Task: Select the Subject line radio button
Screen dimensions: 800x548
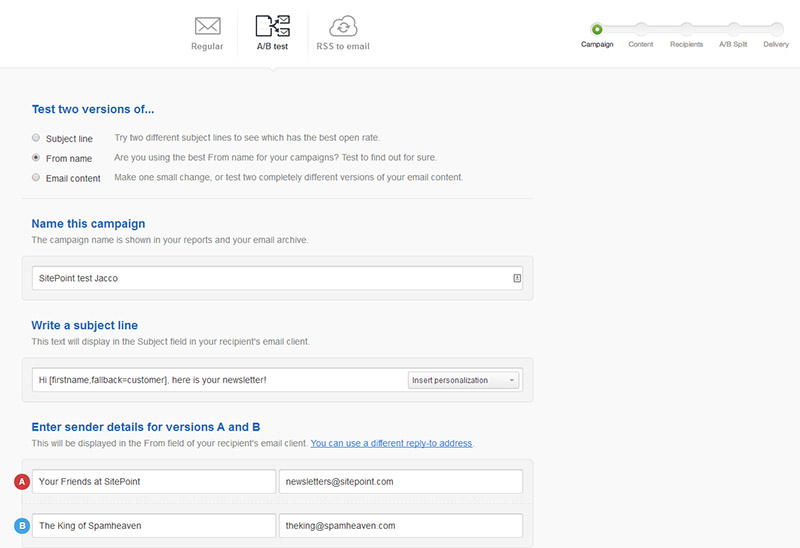Action: (x=36, y=138)
